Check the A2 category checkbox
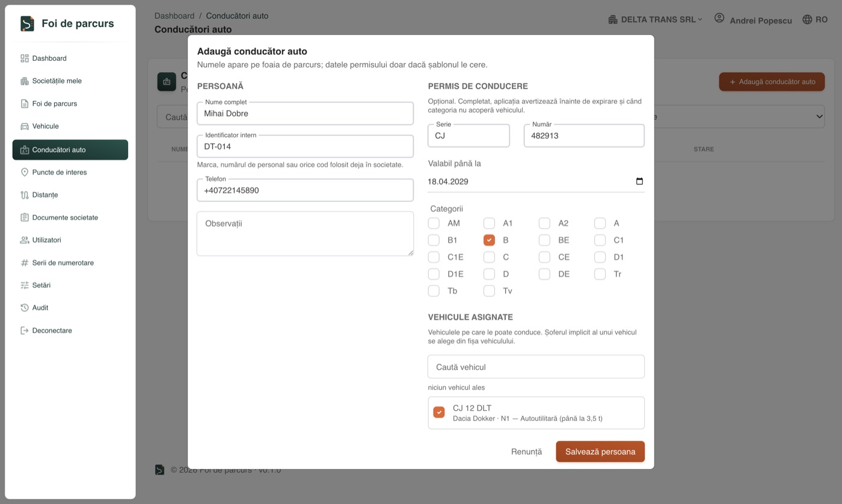 click(544, 223)
